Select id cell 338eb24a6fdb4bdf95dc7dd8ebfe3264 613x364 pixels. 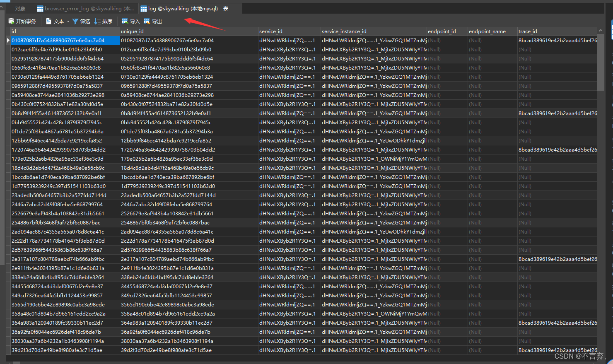click(65, 277)
